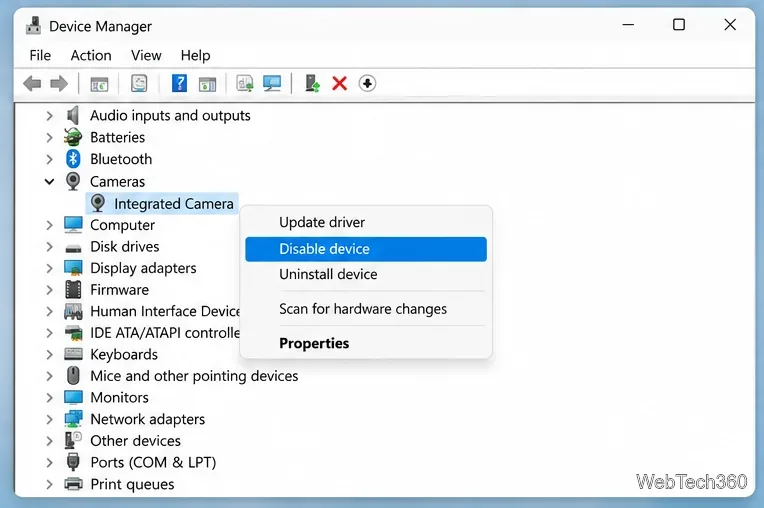
Task: Click the Computer category monitor icon
Action: click(x=73, y=225)
